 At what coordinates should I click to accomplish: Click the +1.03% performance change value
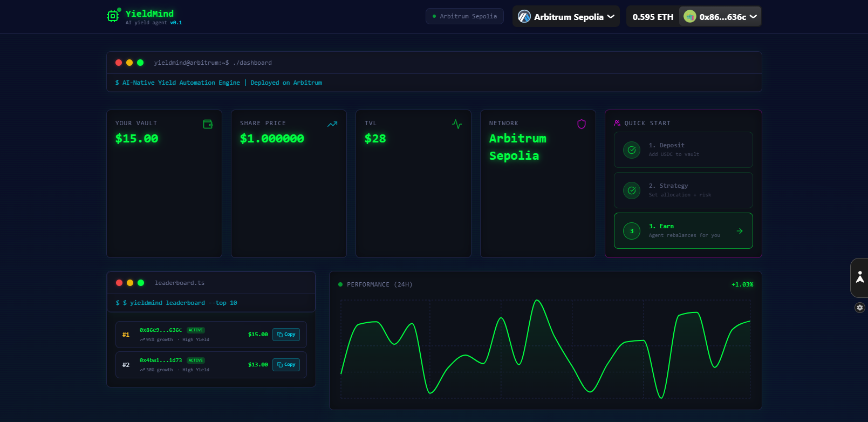tap(742, 284)
